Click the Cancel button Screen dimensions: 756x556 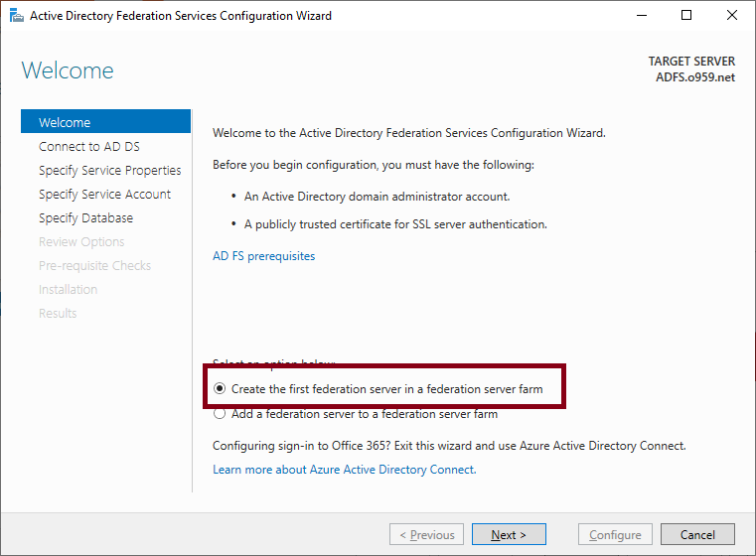[697, 534]
